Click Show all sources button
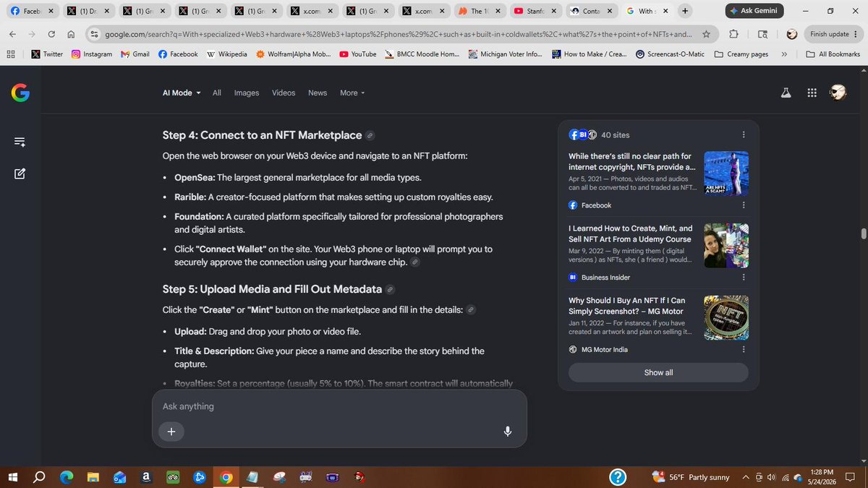This screenshot has height=488, width=868. pyautogui.click(x=658, y=372)
